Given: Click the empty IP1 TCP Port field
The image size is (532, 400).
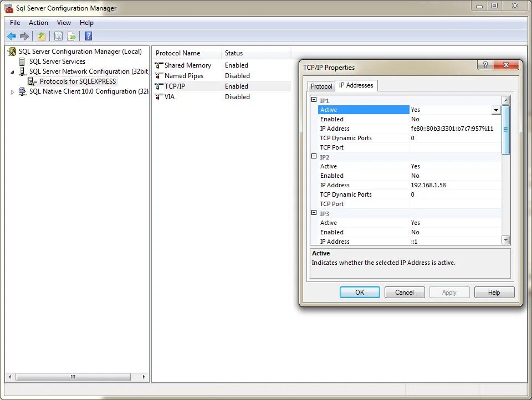Looking at the screenshot, I should tap(456, 147).
